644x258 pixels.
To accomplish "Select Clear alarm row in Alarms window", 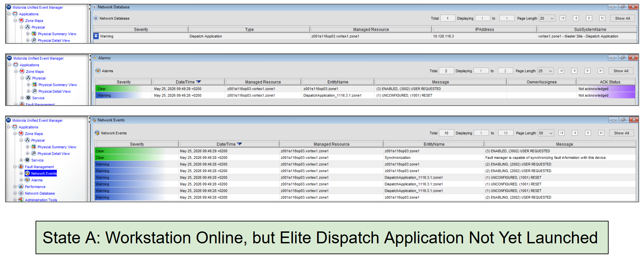I will 365,89.
